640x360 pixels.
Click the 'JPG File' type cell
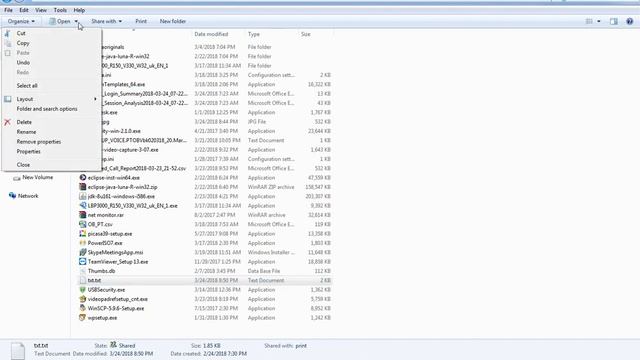[x=257, y=122]
